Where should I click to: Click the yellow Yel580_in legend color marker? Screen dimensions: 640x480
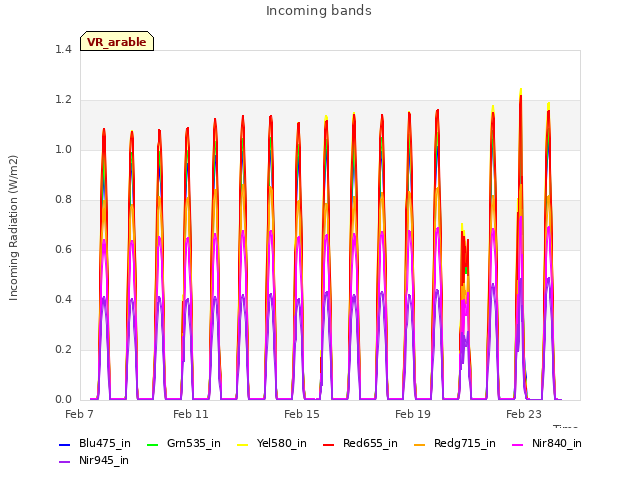coord(242,444)
